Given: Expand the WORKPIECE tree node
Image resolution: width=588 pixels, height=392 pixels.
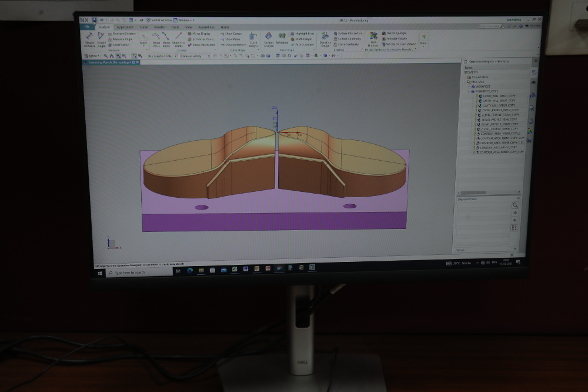Looking at the screenshot, I should click(x=470, y=87).
